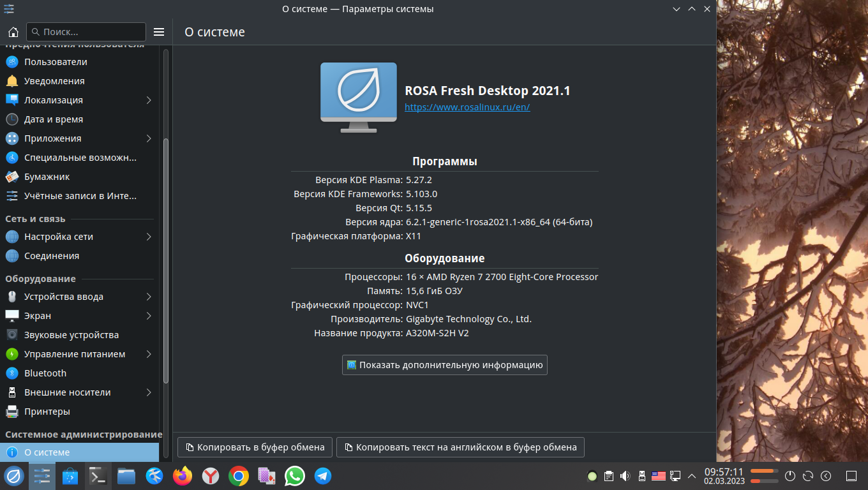
Task: Expand the hidden system tray icons
Action: [691, 476]
